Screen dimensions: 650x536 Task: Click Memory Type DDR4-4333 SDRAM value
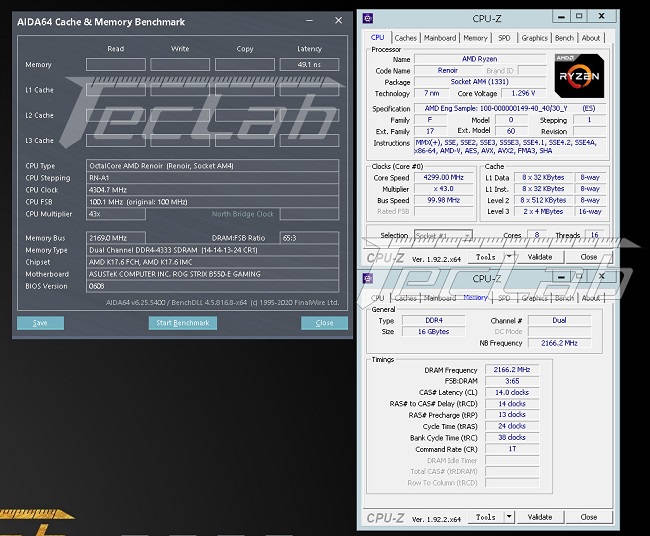click(212, 250)
